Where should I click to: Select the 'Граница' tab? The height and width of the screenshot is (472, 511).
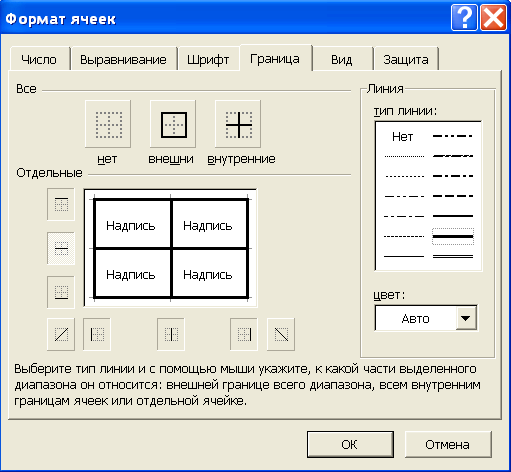(x=275, y=58)
